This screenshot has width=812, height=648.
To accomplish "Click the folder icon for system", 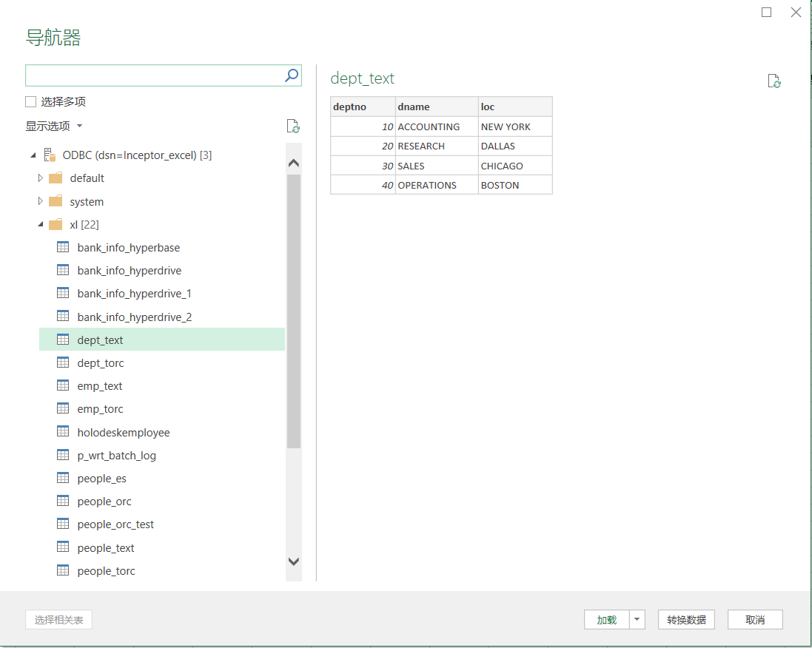I will coord(56,202).
